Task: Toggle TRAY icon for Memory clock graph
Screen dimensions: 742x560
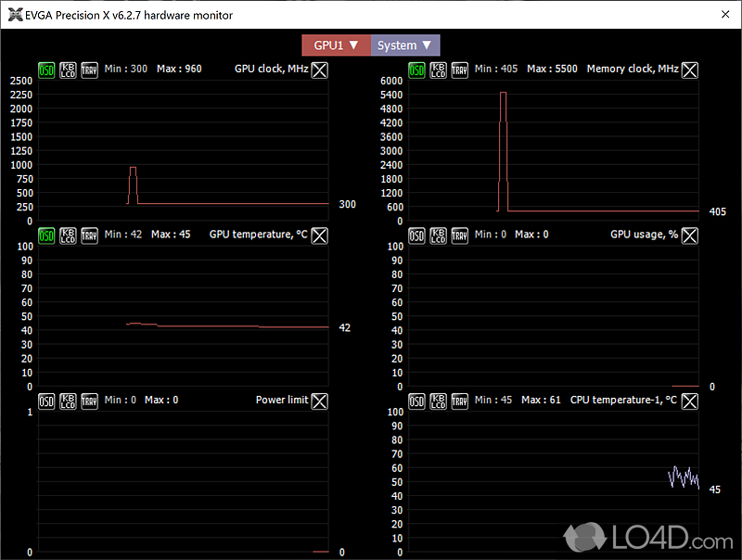Action: pos(459,70)
